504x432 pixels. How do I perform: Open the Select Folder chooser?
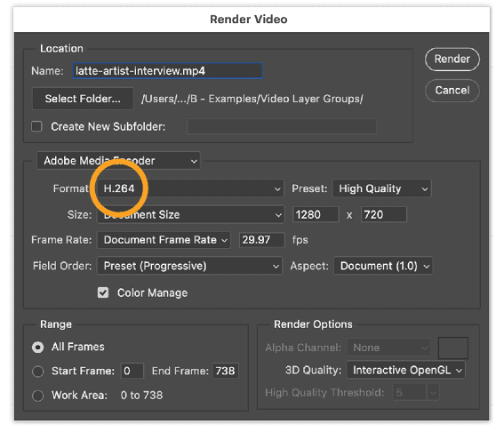[x=83, y=99]
